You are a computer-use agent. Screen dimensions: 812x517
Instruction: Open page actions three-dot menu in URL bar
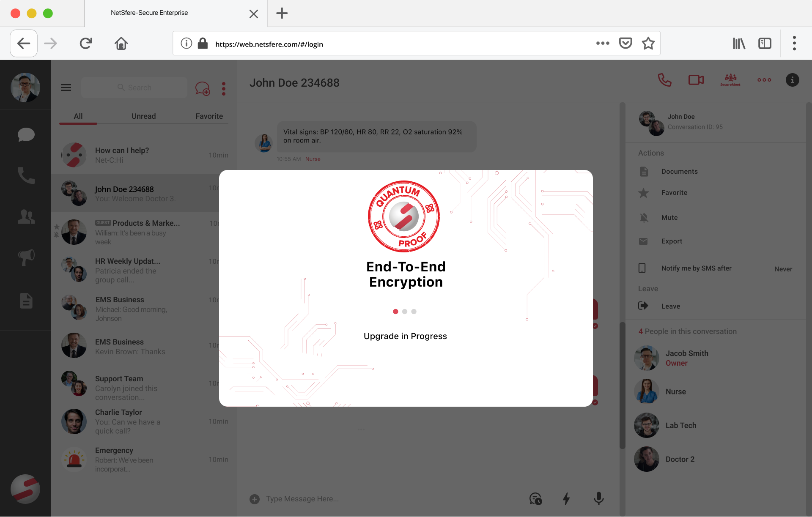point(603,44)
